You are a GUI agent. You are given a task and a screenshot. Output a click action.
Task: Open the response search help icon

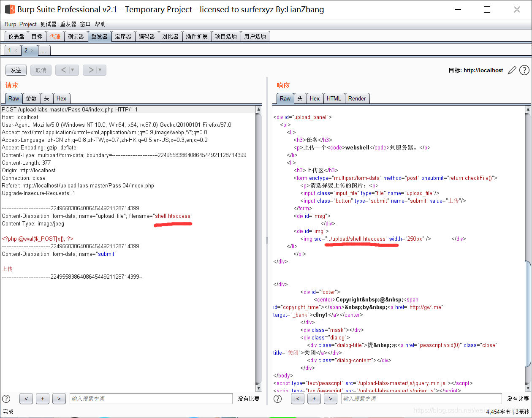pyautogui.click(x=277, y=399)
